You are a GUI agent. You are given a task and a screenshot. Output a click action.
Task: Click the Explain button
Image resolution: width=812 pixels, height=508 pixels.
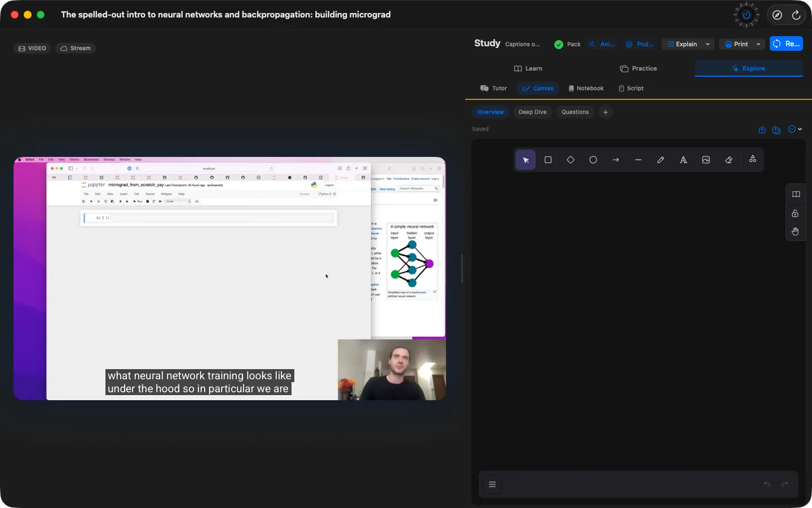(x=682, y=44)
